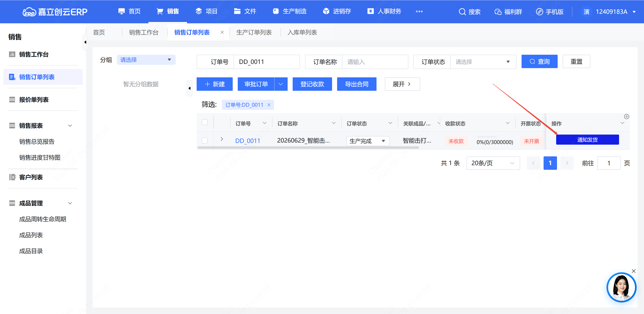Image resolution: width=644 pixels, height=314 pixels.
Task: Switch to the 首页 page tab
Action: pyautogui.click(x=99, y=32)
